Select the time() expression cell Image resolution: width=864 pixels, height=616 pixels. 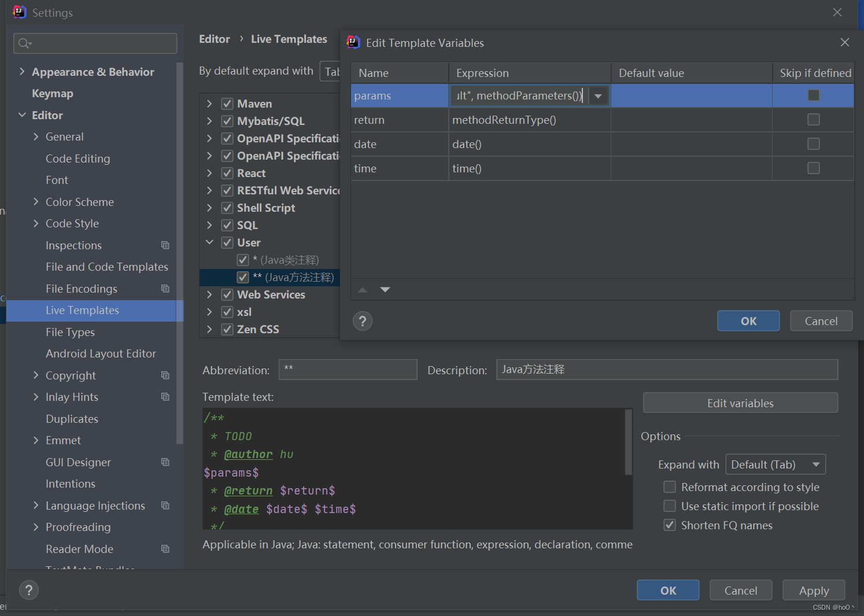click(530, 168)
